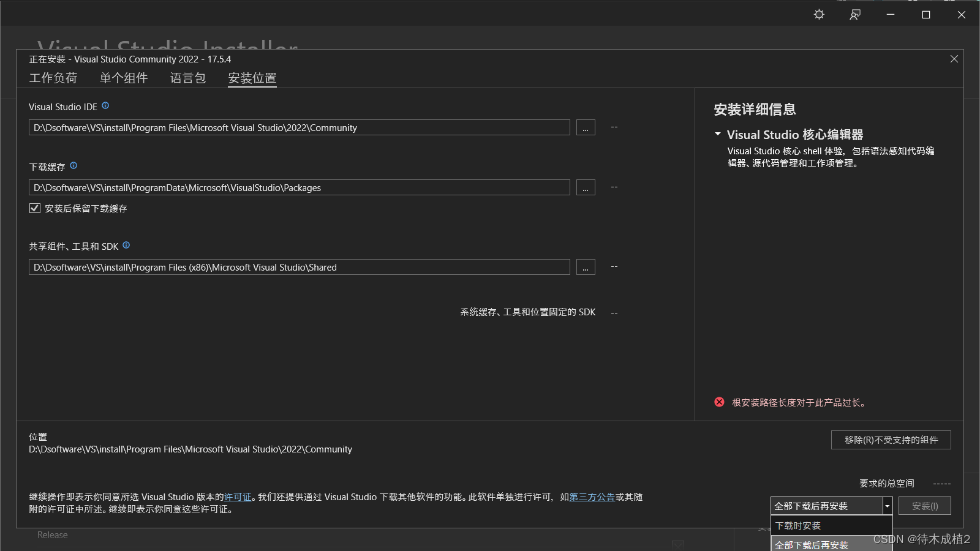Click the 正在安装 Visual Studio Community 2022 title
980x551 pixels.
[x=130, y=59]
